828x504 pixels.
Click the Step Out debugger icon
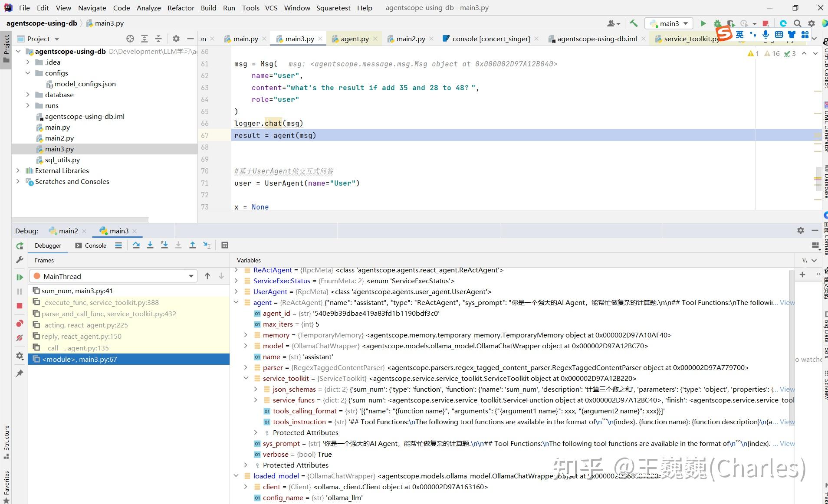193,245
